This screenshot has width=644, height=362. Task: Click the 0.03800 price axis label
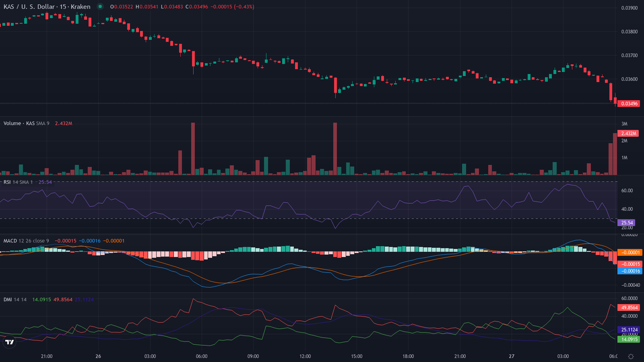coord(629,32)
